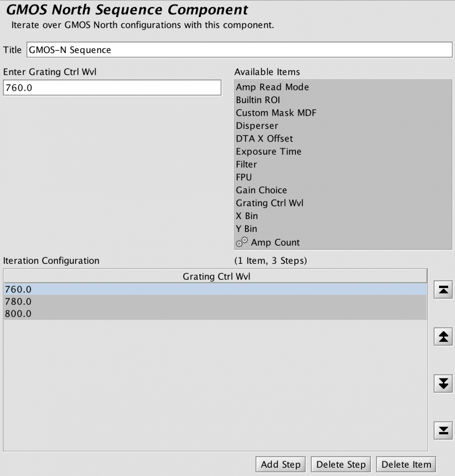Click the Title text field
455x476 pixels.
pos(239,50)
